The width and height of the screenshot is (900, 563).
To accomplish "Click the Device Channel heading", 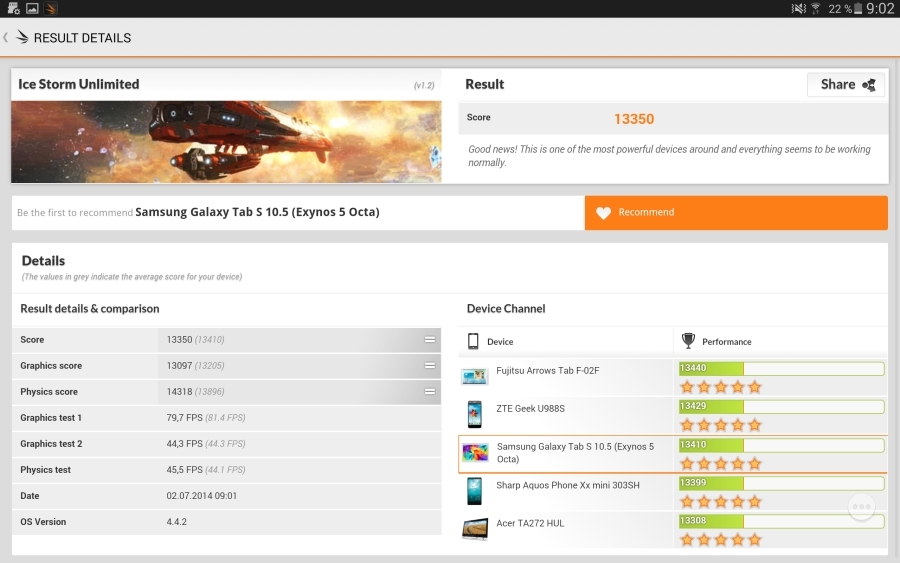I will (506, 309).
